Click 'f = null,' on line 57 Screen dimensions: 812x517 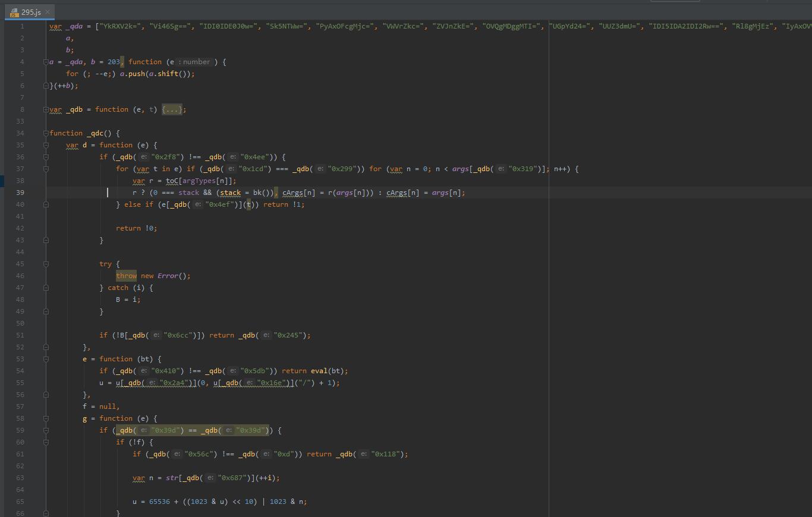point(101,406)
